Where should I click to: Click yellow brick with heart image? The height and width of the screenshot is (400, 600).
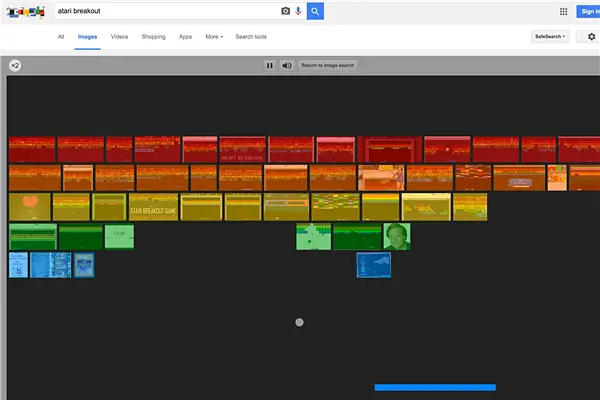(30, 207)
